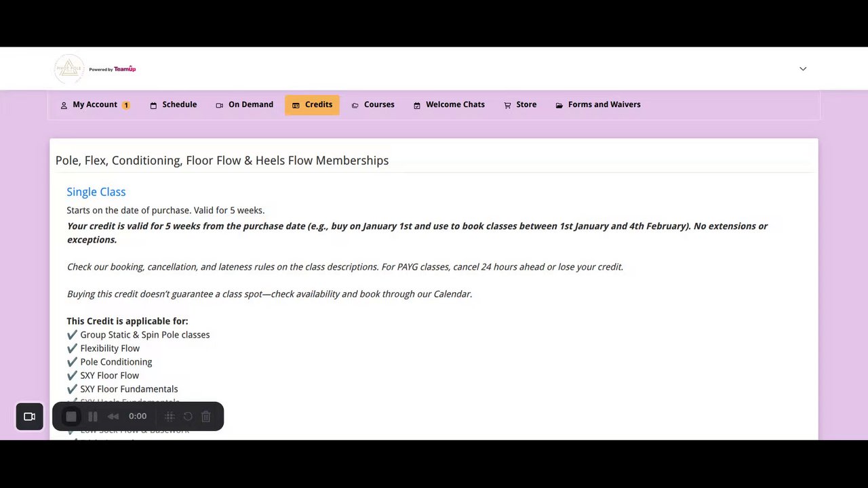Open the Store tab

[520, 104]
